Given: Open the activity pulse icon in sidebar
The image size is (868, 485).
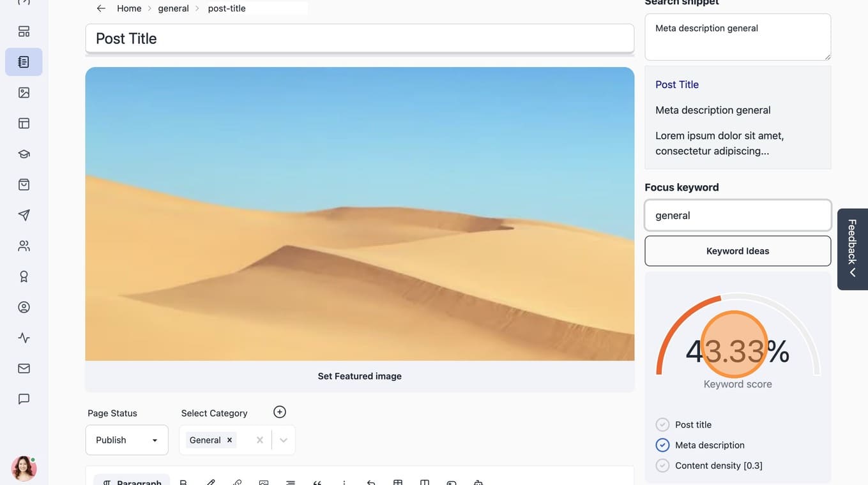Looking at the screenshot, I should coord(24,338).
